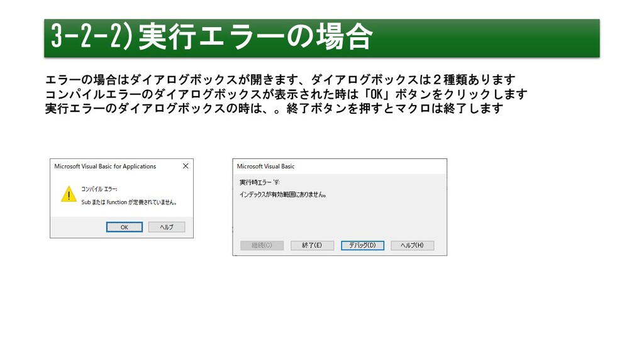Image resolution: width=644 pixels, height=362 pixels.
Task: Click the line starting コンパイルエラーのダイアログボックス
Action: pos(286,94)
